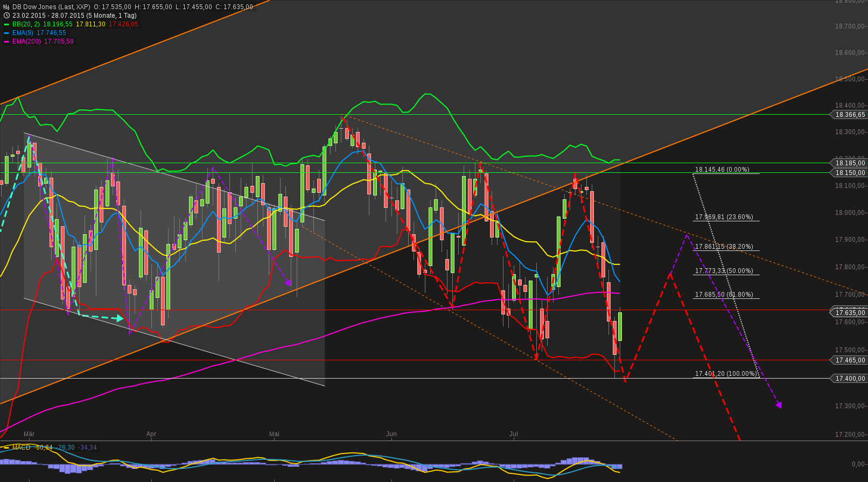Click the 18.366,65 price level marker

click(849, 115)
